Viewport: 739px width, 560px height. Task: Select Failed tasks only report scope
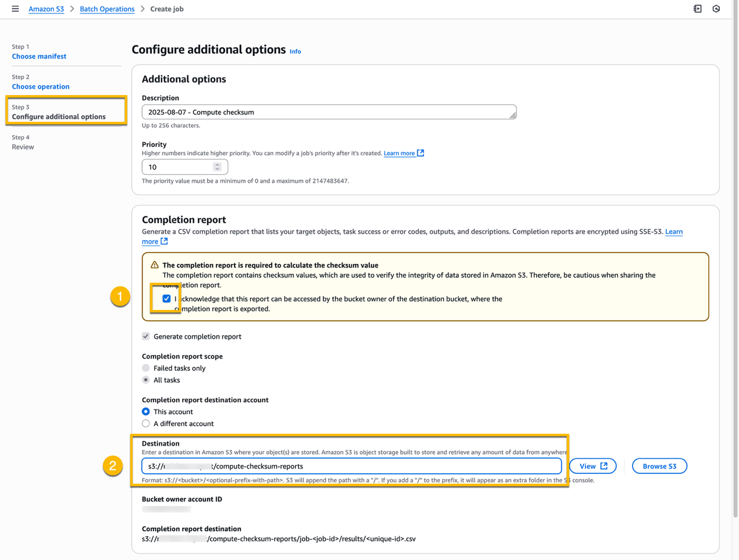pyautogui.click(x=146, y=368)
